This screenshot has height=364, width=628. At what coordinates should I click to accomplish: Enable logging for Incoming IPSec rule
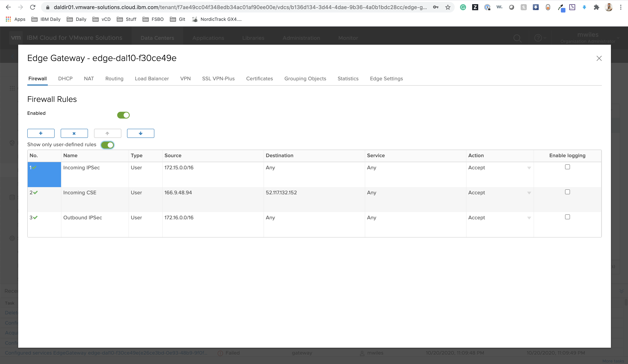(x=567, y=167)
